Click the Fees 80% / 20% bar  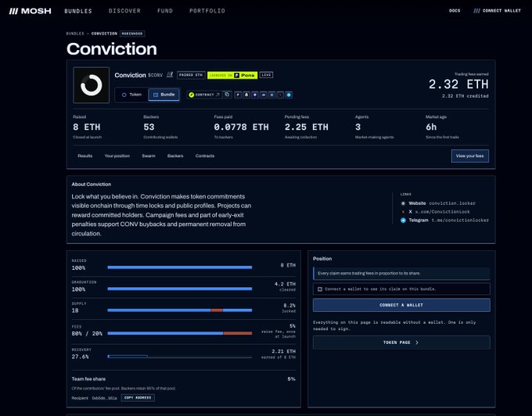[180, 333]
